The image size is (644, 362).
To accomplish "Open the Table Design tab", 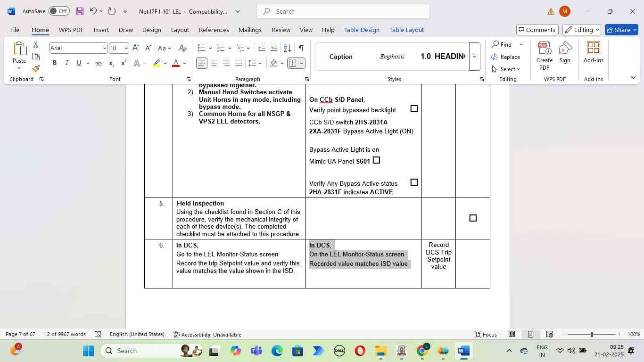I will [x=362, y=30].
